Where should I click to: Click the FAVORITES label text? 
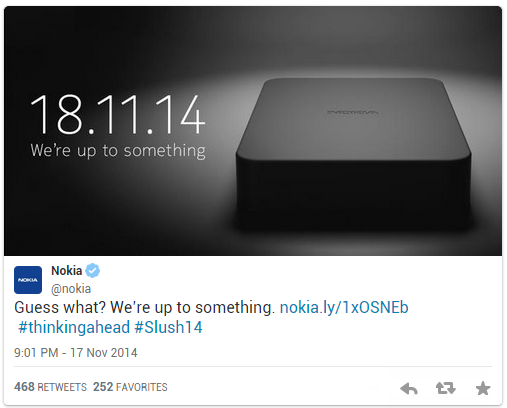point(142,387)
